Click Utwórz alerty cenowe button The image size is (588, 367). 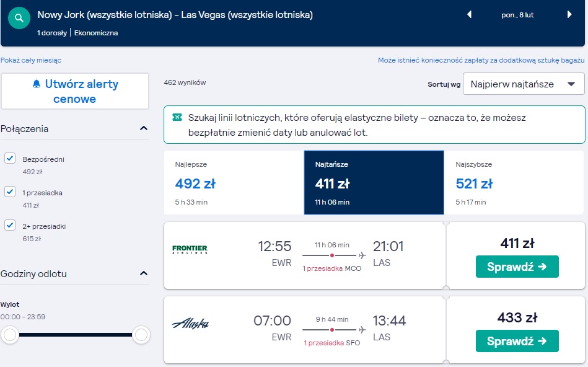75,91
